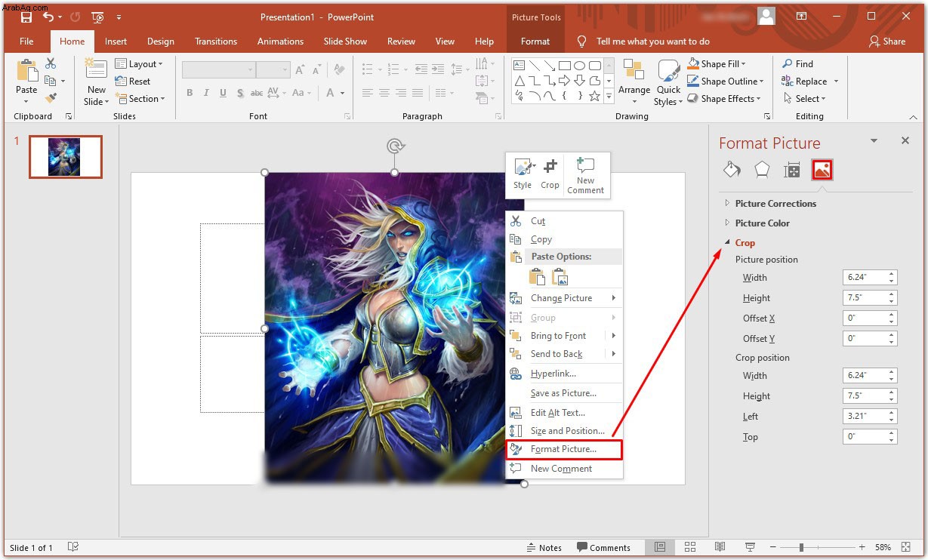
Task: Click the Save icon in title bar
Action: [x=26, y=17]
